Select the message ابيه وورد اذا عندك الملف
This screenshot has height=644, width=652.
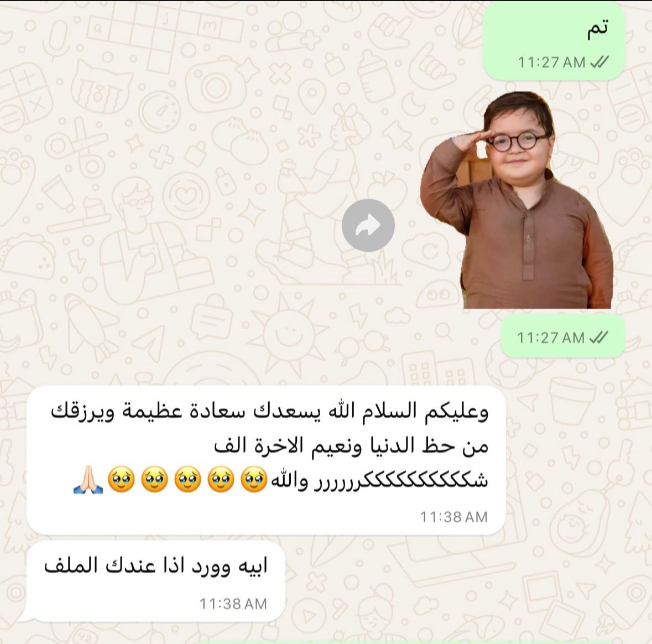[156, 581]
